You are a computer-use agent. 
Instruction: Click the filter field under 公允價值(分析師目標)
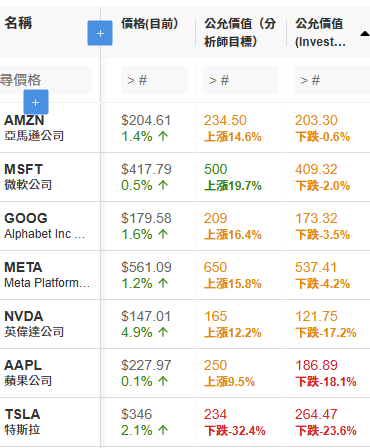click(241, 80)
